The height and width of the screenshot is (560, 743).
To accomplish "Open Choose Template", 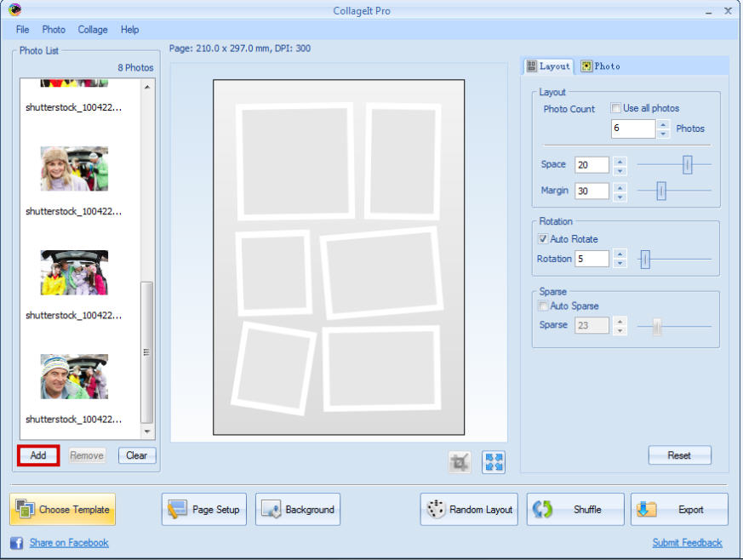I will [63, 510].
